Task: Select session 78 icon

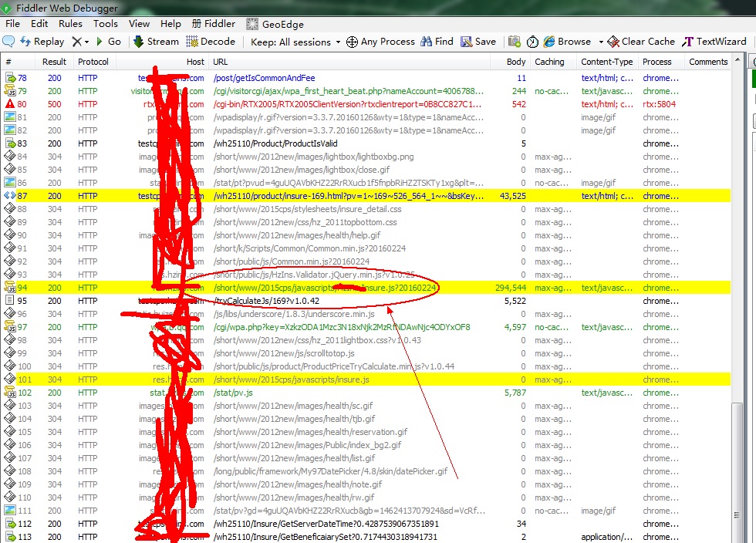Action: 10,78
